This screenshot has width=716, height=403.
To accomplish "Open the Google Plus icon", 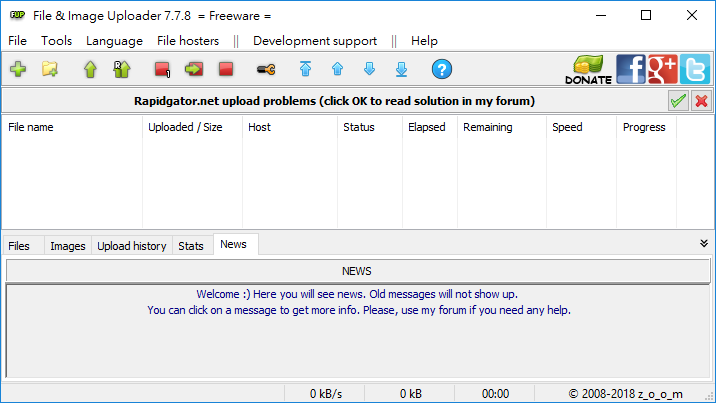I will click(663, 69).
